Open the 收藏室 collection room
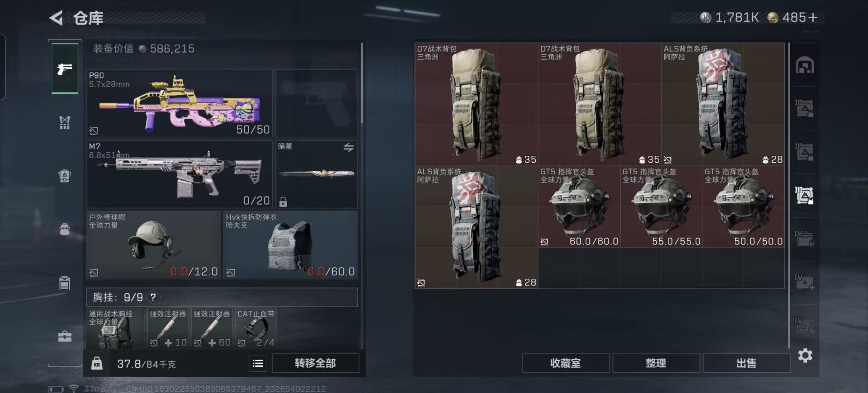The image size is (868, 393). [566, 363]
